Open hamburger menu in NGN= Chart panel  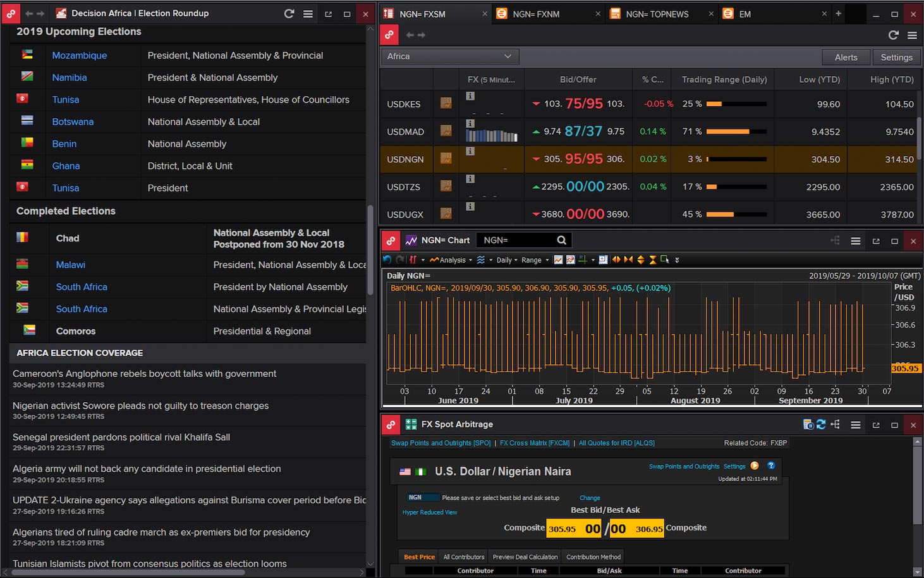coord(855,241)
